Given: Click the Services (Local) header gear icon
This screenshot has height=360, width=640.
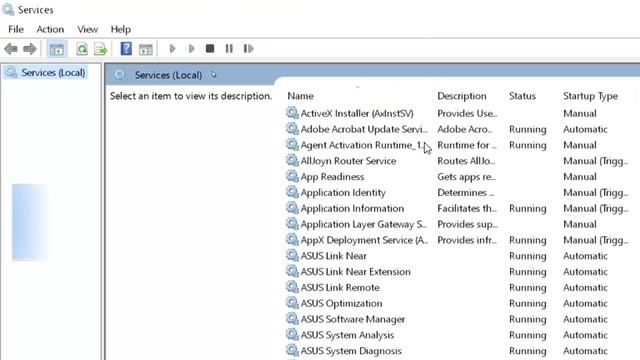Looking at the screenshot, I should 120,75.
